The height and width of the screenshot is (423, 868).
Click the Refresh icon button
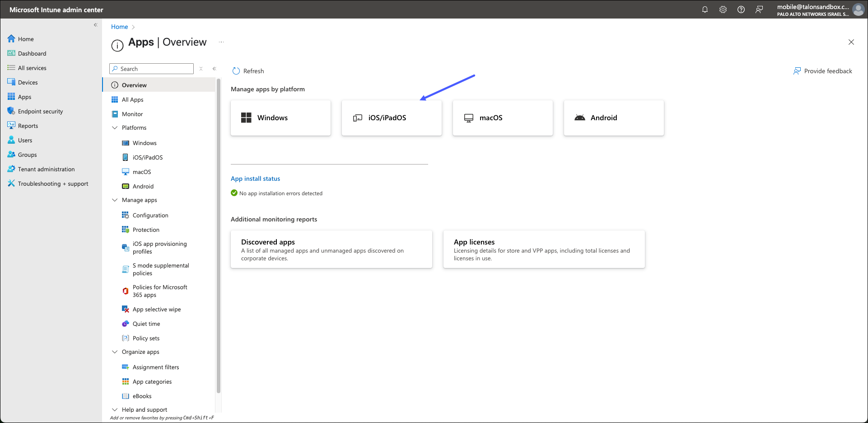pyautogui.click(x=236, y=71)
